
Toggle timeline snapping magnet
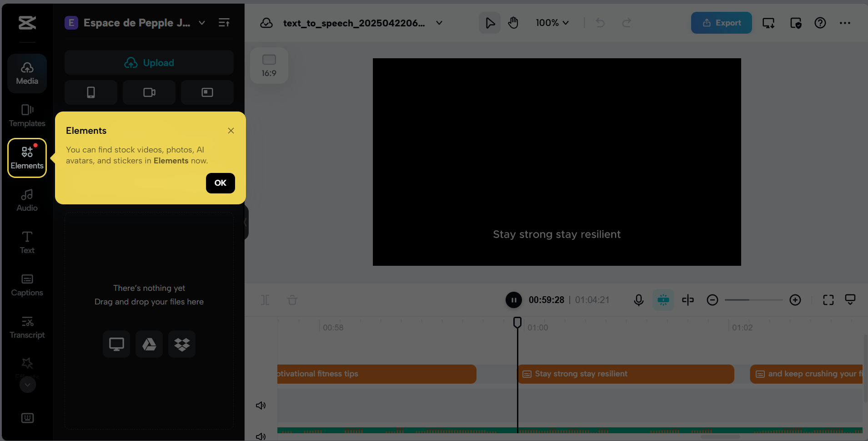click(663, 300)
